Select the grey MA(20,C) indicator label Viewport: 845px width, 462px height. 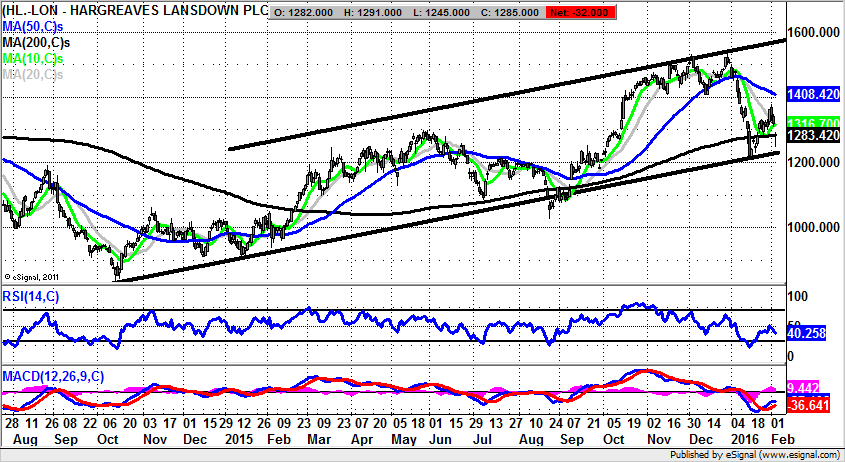coord(33,75)
